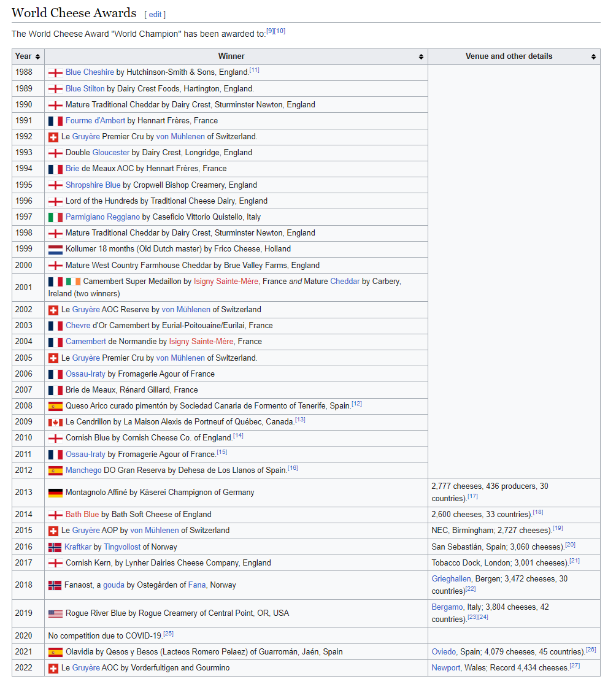The width and height of the screenshot is (616, 687).
Task: Click the Winner column header
Action: 236,57
